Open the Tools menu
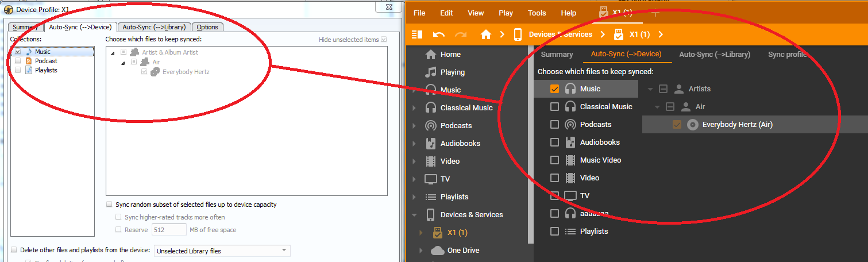 (537, 13)
